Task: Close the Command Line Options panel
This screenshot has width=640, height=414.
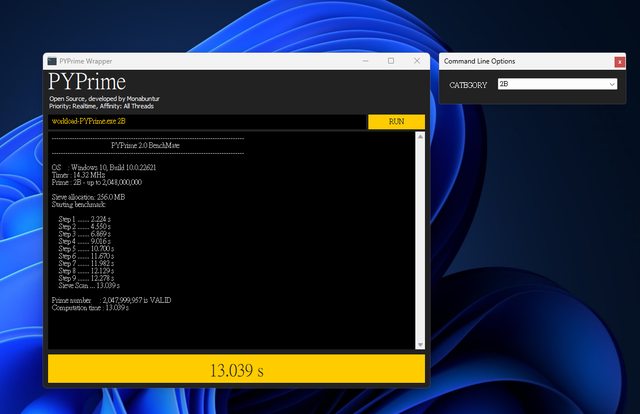Action: tap(620, 62)
